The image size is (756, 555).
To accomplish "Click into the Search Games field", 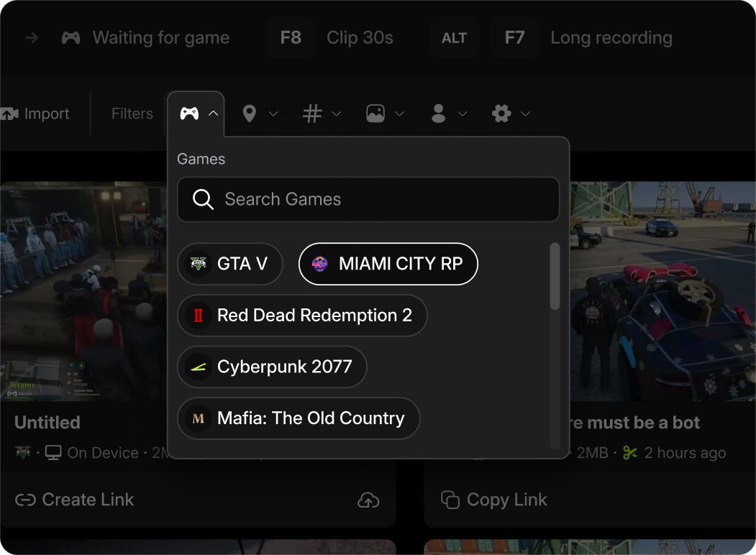I will [368, 199].
